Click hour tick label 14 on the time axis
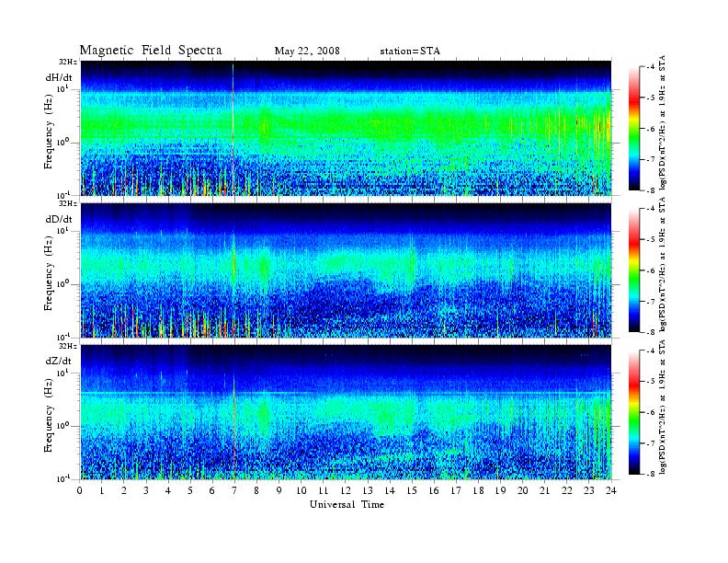The height and width of the screenshot is (563, 728). (x=390, y=490)
